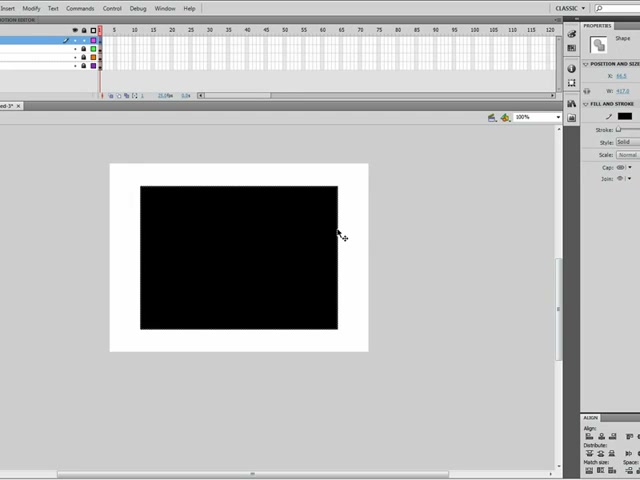Open the Info panel icon
Image resolution: width=640 pixels, height=480 pixels.
click(x=571, y=69)
